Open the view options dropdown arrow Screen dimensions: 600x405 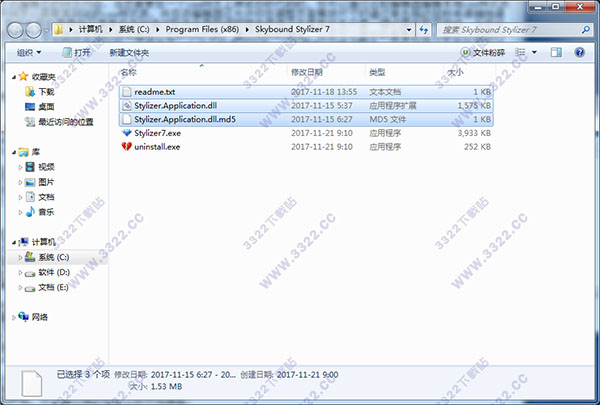coord(535,52)
